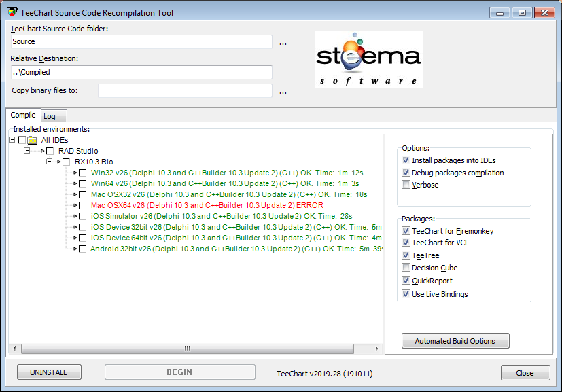Image resolution: width=562 pixels, height=392 pixels.
Task: Select the Win32 v26 OK result row text
Action: point(227,173)
